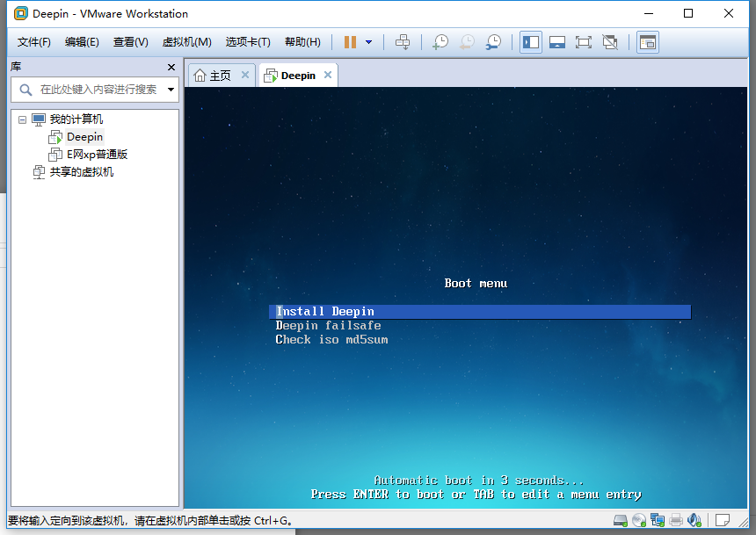
Task: Click the CD/DVD drive status icon
Action: click(x=639, y=521)
